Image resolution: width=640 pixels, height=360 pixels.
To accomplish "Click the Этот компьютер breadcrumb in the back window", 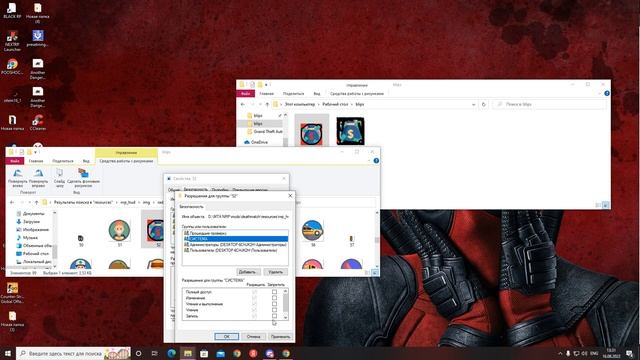I will [x=300, y=104].
